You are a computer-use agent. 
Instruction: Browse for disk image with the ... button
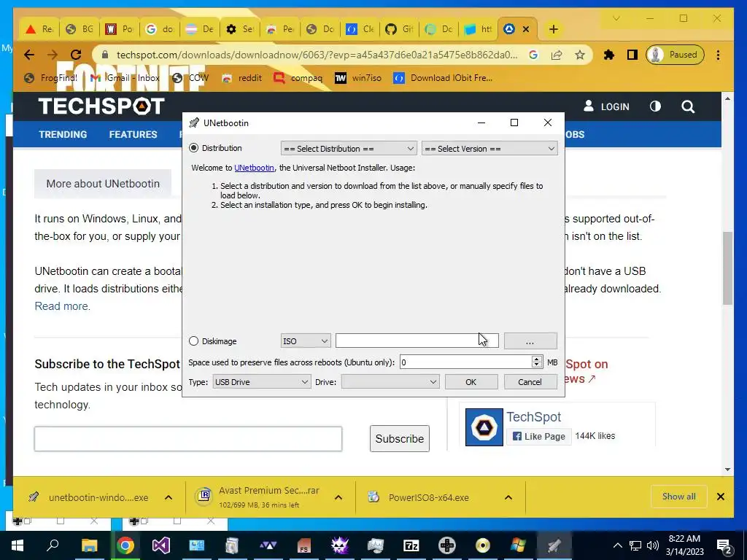tap(530, 341)
